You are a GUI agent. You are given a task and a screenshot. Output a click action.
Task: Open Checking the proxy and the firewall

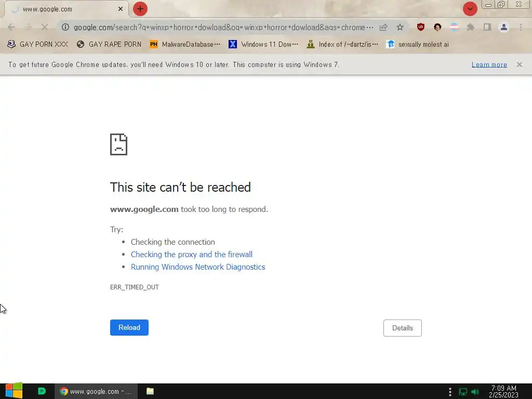(192, 254)
